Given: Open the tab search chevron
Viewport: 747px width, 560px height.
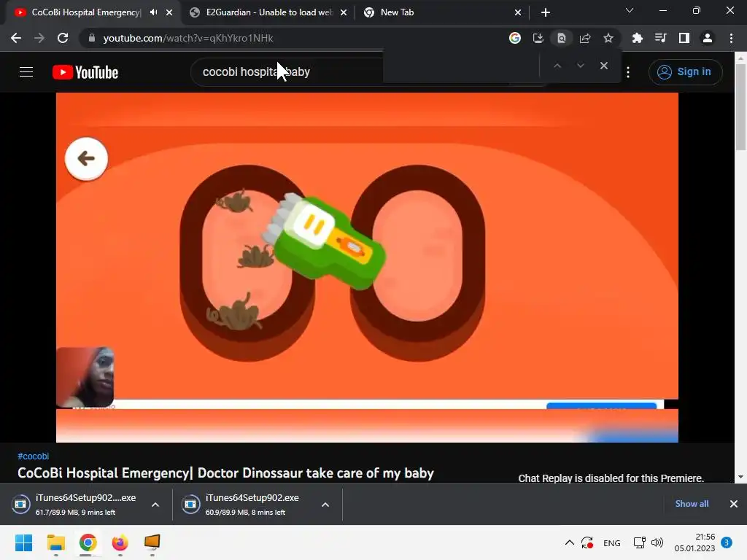Looking at the screenshot, I should 630,10.
